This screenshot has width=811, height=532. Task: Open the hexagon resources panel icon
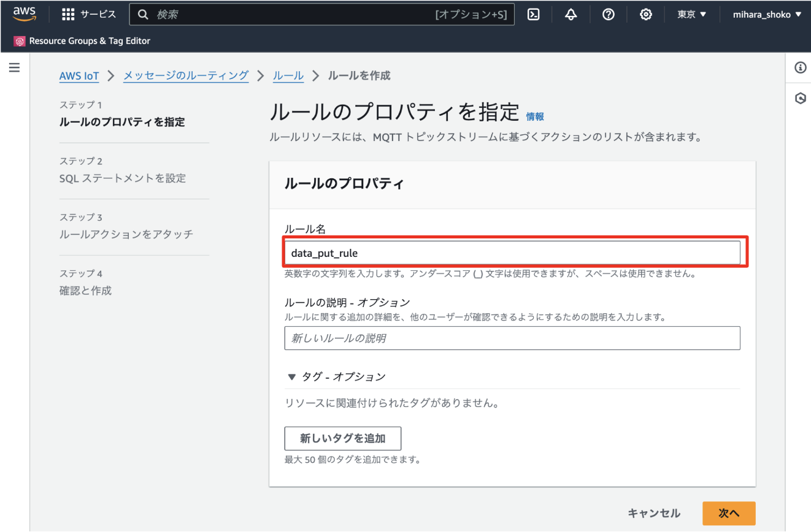(x=799, y=97)
